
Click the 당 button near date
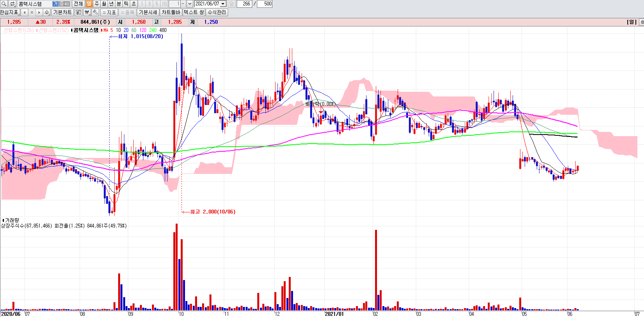tap(231, 4)
